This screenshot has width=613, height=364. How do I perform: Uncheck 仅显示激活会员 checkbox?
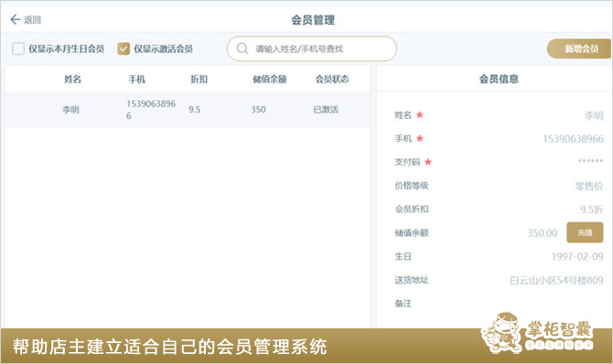click(x=124, y=48)
